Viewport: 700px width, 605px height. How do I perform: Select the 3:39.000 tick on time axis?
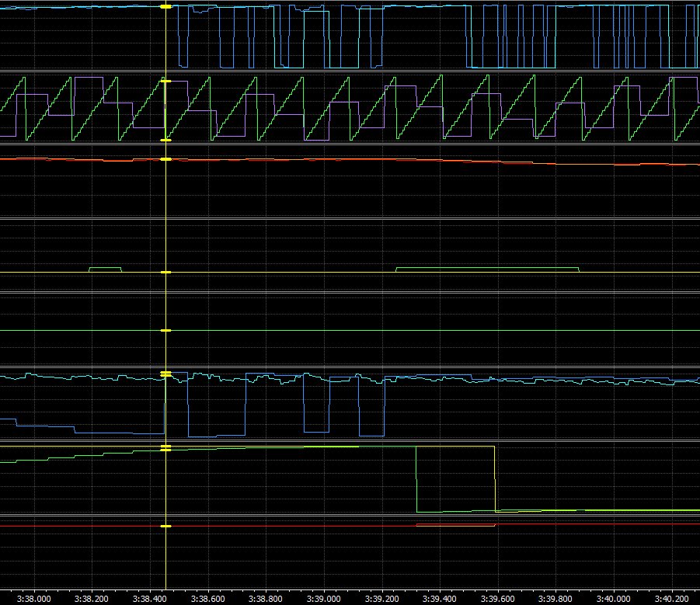[323, 599]
